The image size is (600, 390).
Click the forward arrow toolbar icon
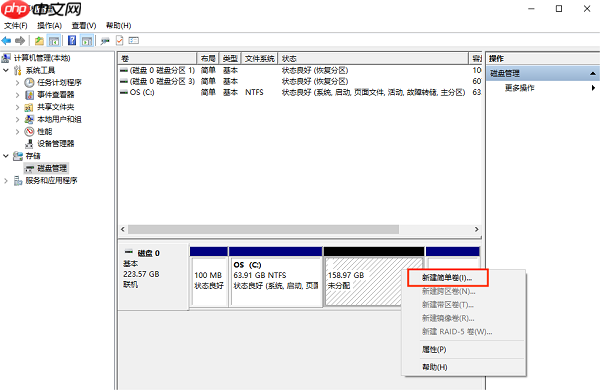tap(20, 40)
